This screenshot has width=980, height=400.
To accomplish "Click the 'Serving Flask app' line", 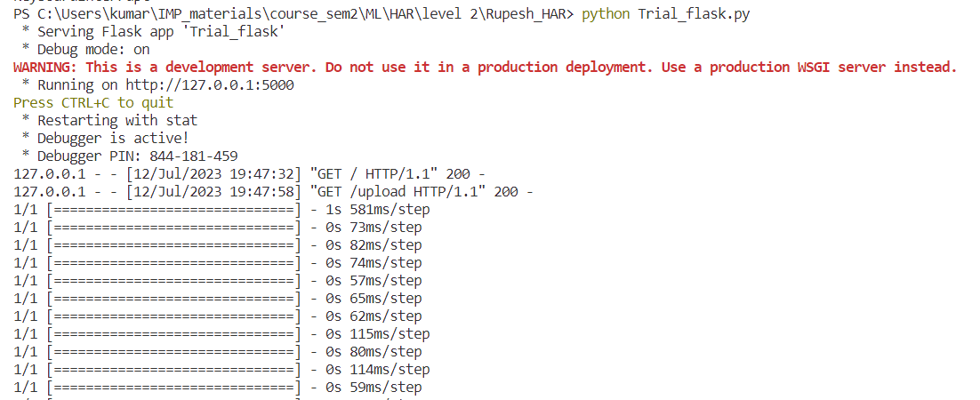I will pyautogui.click(x=153, y=32).
